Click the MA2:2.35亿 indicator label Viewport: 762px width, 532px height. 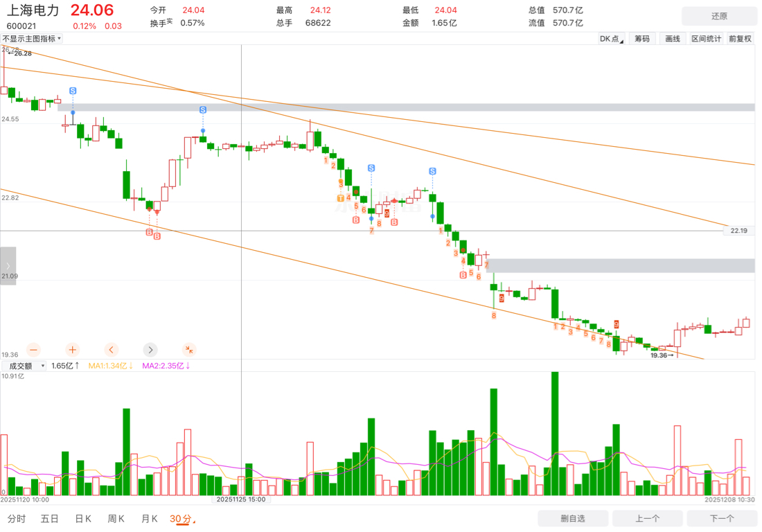[166, 366]
